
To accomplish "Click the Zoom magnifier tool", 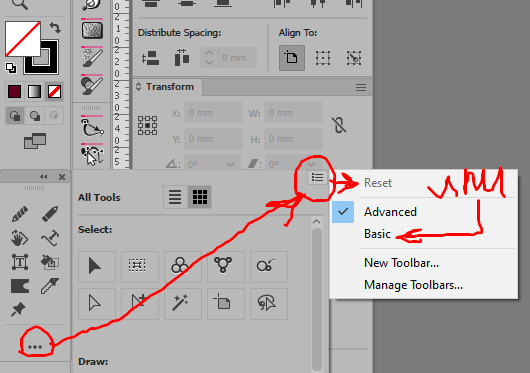I will 20,4.
